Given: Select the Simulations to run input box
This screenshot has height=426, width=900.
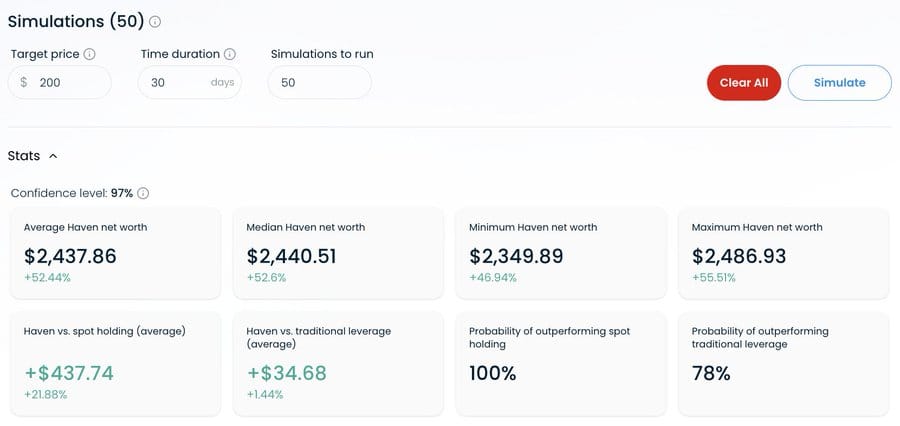Looking at the screenshot, I should click(x=320, y=82).
